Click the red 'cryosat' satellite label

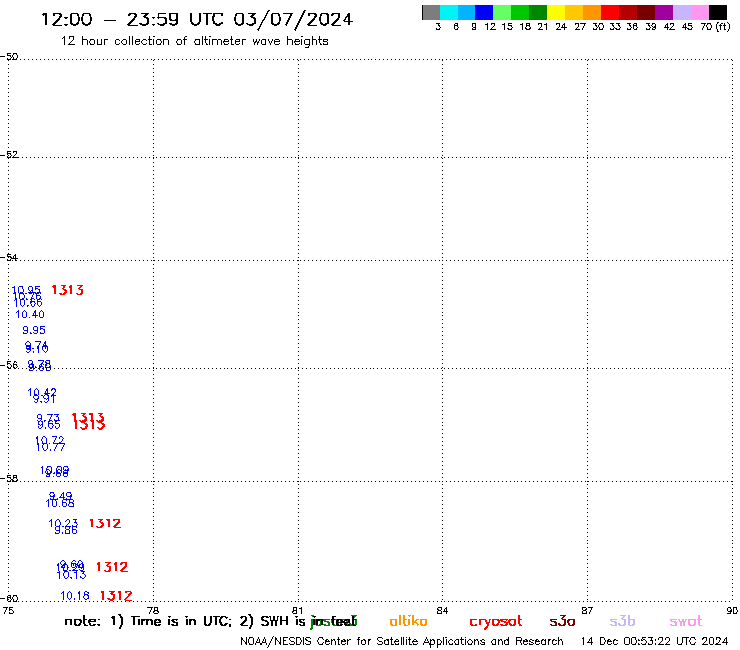click(x=496, y=622)
